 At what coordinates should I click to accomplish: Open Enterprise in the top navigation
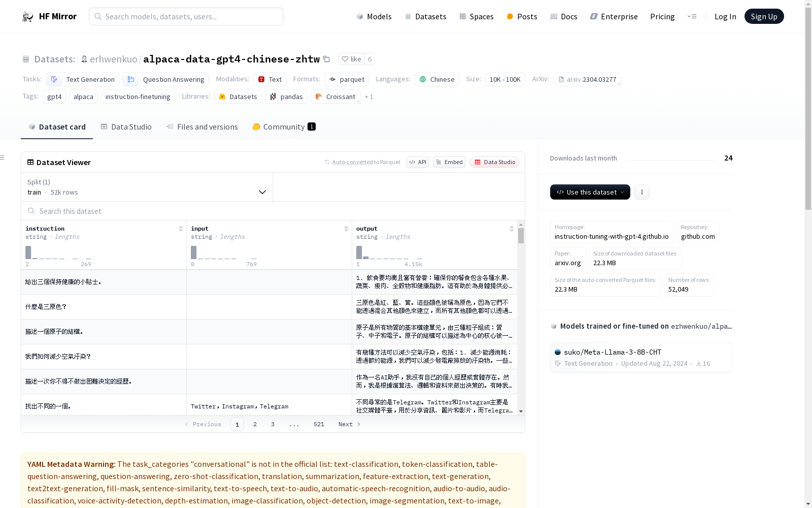click(614, 16)
